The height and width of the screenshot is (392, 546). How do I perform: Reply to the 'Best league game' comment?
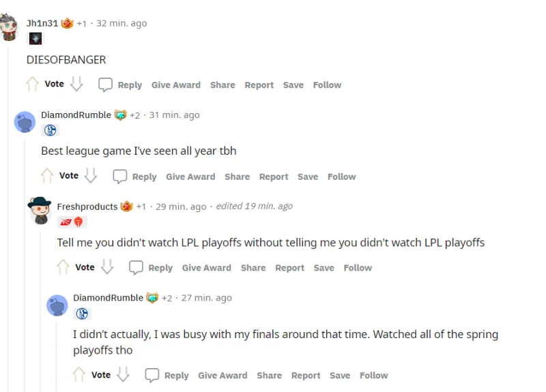coord(135,177)
